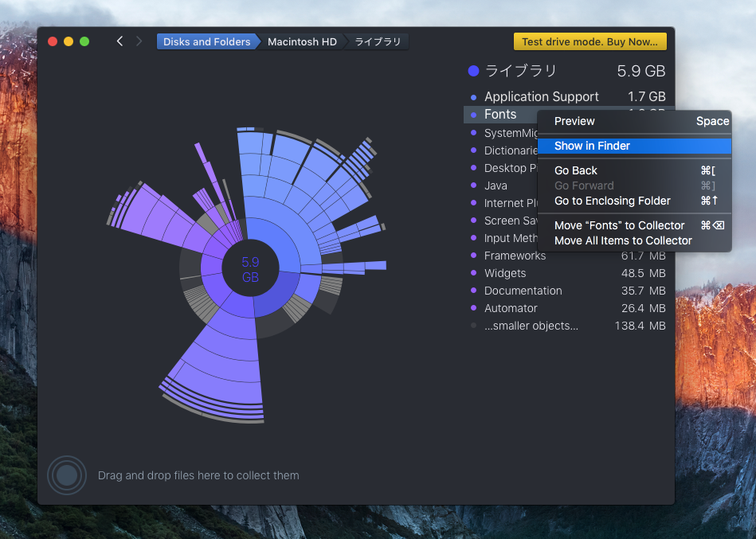Go back with the left chevron arrow
Viewport: 756px width, 539px height.
[x=120, y=41]
